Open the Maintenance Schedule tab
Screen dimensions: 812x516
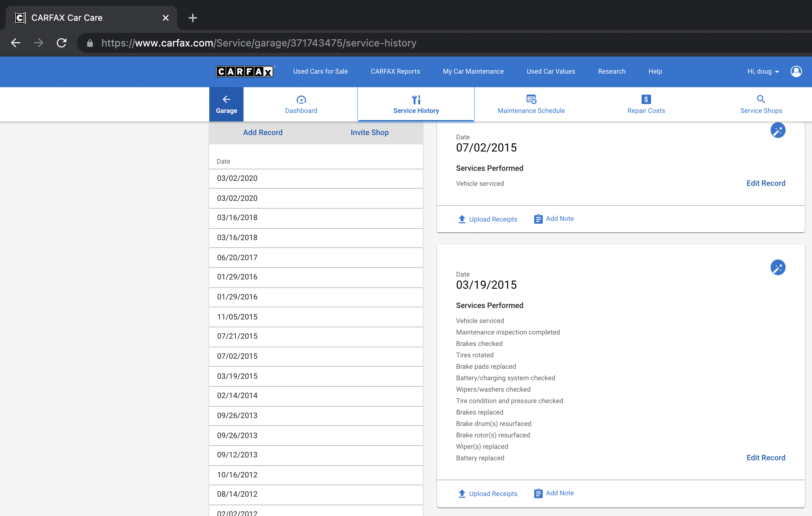[x=531, y=104]
